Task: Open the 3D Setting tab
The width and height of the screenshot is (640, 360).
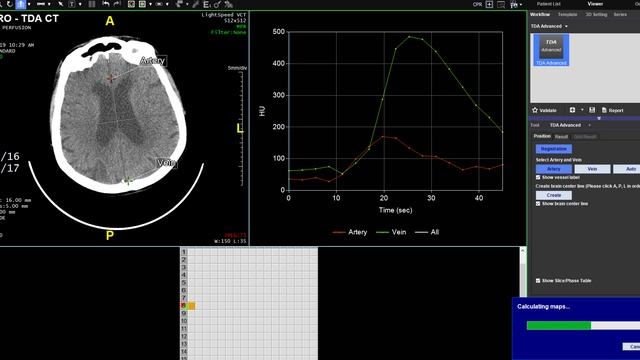Action: (596, 14)
